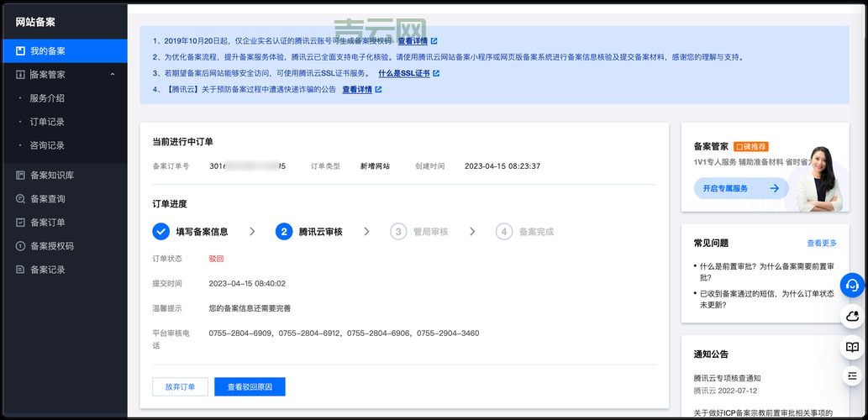The image size is (868, 420).
Task: Click order type value 新增网站
Action: [375, 166]
